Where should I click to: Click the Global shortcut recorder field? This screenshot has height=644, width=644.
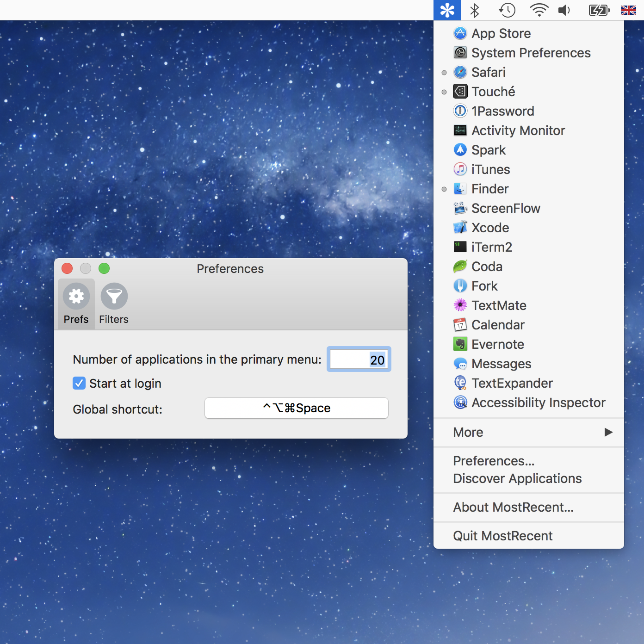[297, 408]
